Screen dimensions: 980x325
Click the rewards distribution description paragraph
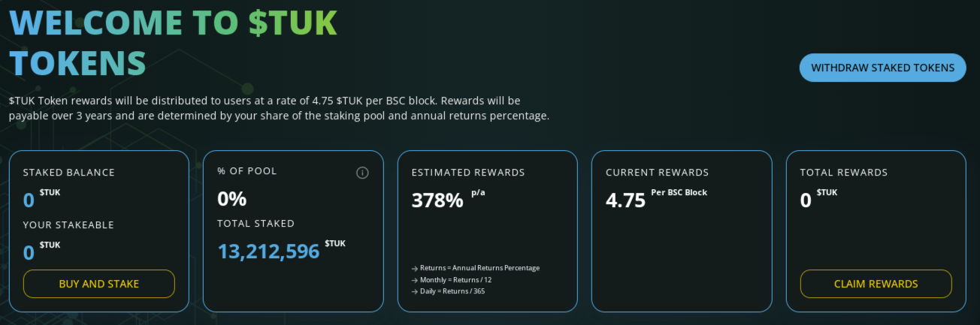click(280, 108)
